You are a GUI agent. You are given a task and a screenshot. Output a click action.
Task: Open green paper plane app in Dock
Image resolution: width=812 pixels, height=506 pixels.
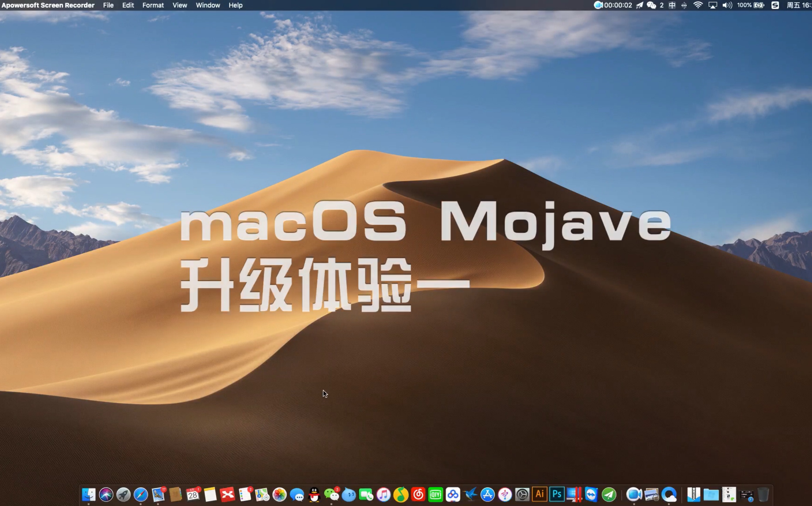point(609,494)
